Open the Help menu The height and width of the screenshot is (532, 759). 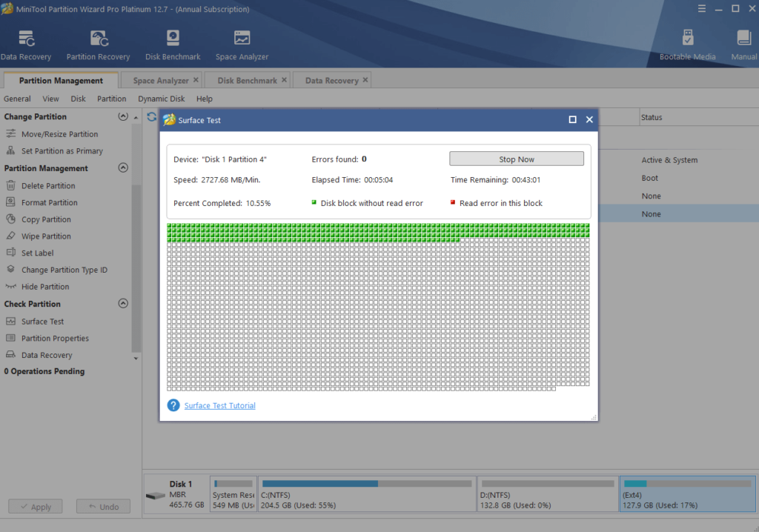click(x=205, y=99)
